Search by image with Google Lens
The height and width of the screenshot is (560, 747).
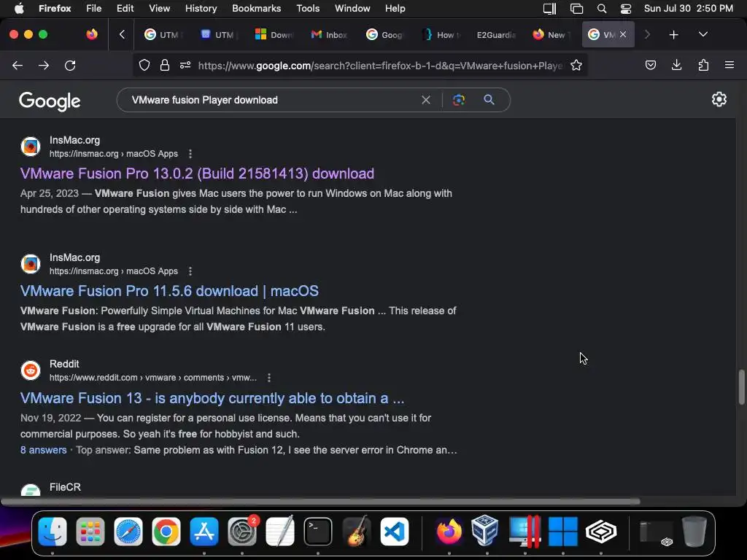tap(458, 100)
